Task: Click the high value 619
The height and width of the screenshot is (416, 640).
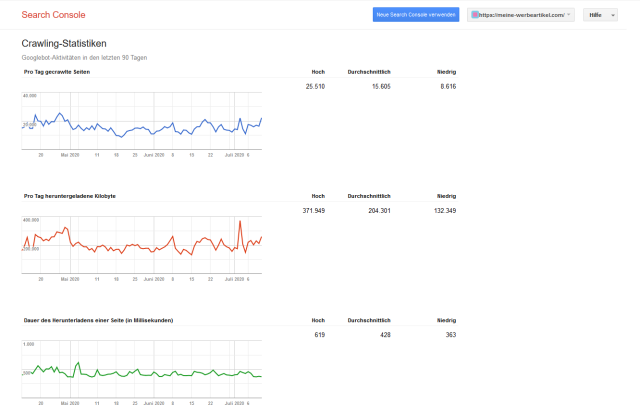Action: pos(320,335)
